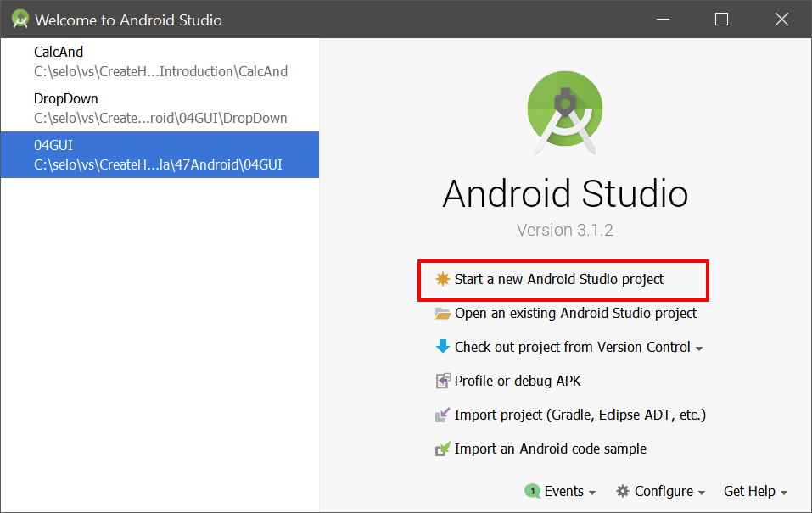Click the green Events notification badge
This screenshot has width=812, height=513.
click(532, 491)
